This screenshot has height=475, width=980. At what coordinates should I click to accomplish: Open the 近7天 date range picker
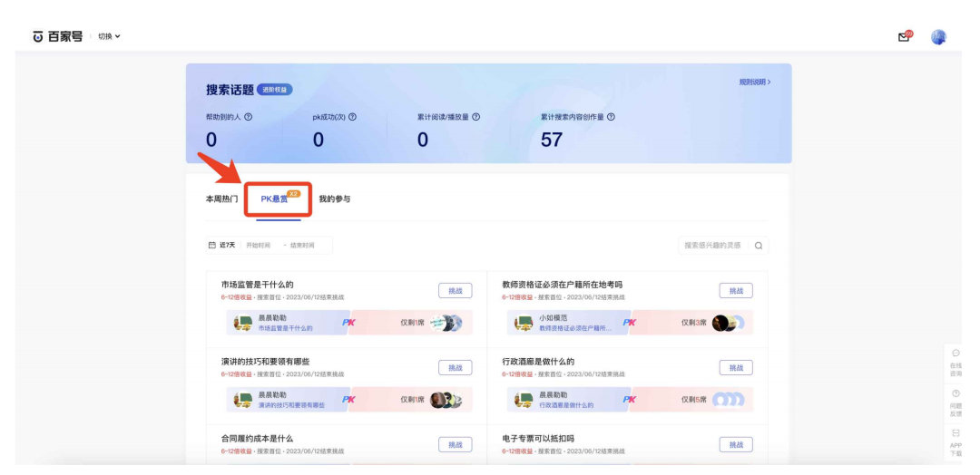pyautogui.click(x=222, y=246)
